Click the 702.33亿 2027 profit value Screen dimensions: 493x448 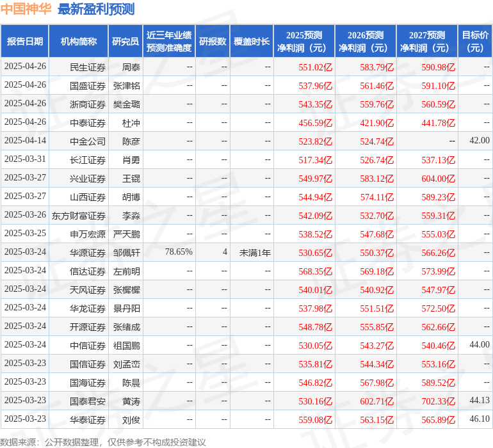click(439, 401)
